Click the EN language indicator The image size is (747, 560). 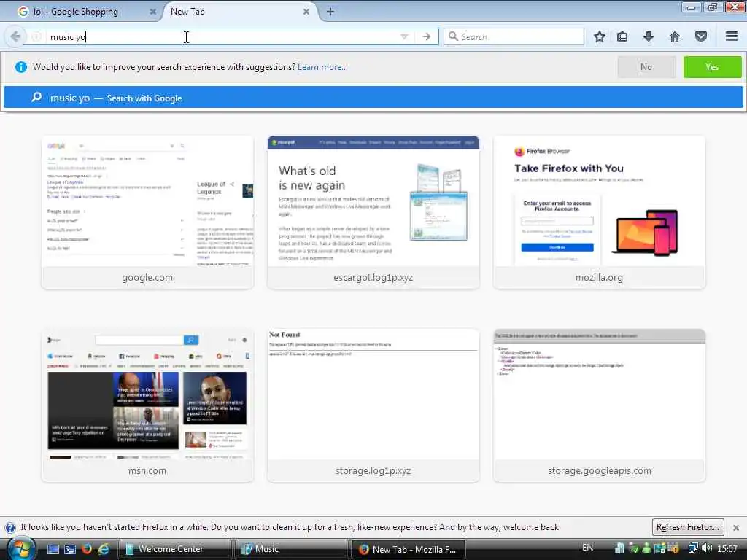tap(587, 548)
